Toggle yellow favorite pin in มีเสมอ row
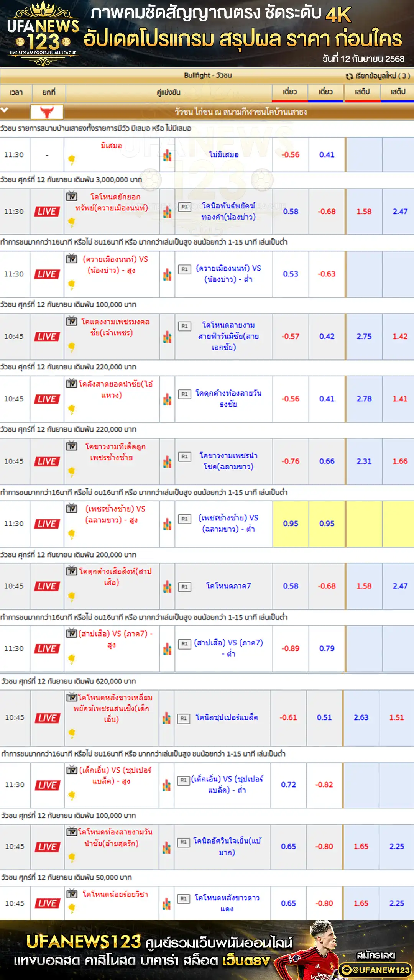Image resolution: width=414 pixels, height=980 pixels. (71, 159)
